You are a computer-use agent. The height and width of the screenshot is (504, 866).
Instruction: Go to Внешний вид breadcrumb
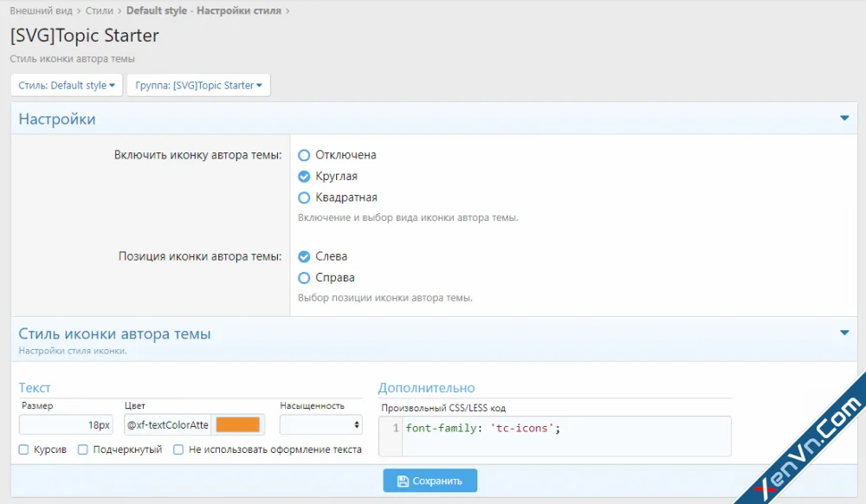tap(39, 10)
